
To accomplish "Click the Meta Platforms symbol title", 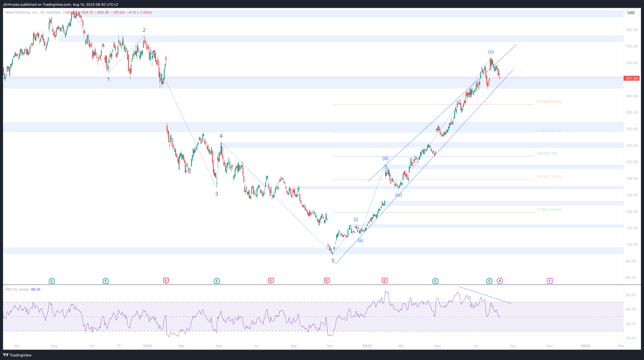I will (x=22, y=13).
